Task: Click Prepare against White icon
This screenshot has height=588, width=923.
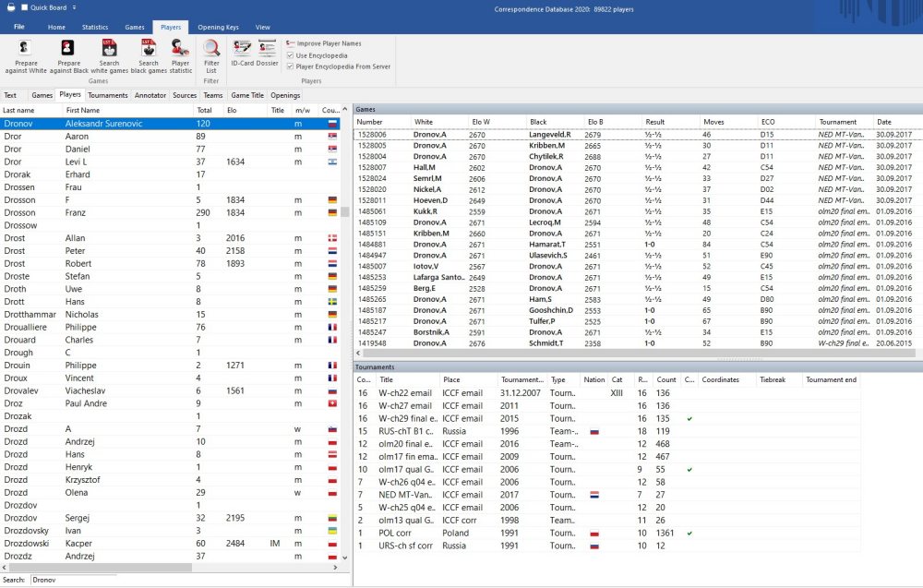Action: click(25, 48)
